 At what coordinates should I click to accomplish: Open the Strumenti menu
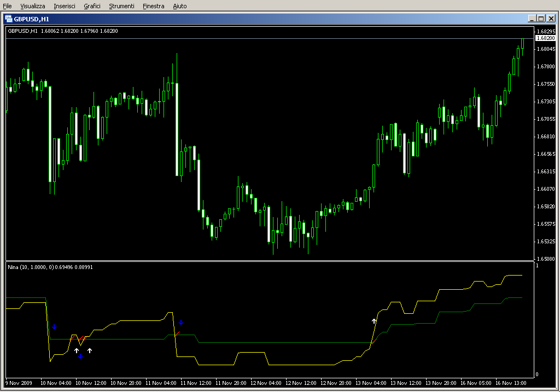click(x=121, y=6)
